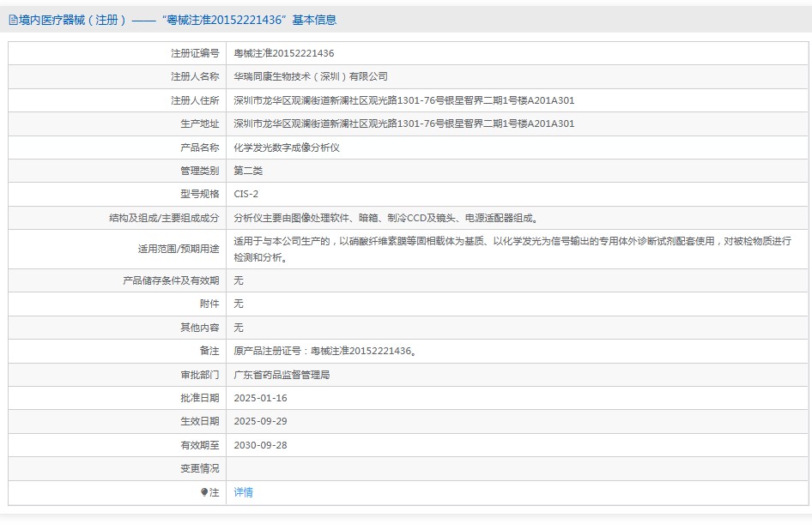812x530 pixels.
Task: Click the lightbulb icon beside 注
Action: click(204, 492)
